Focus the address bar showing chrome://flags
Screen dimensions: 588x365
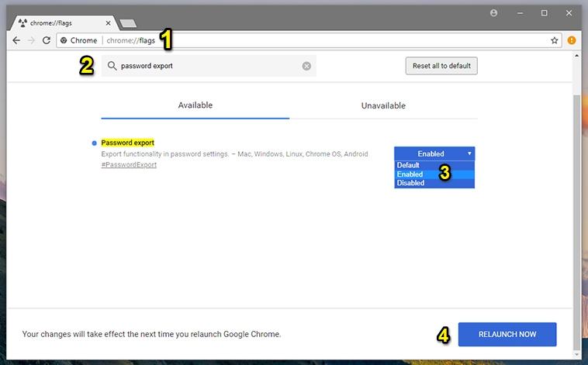coord(309,40)
